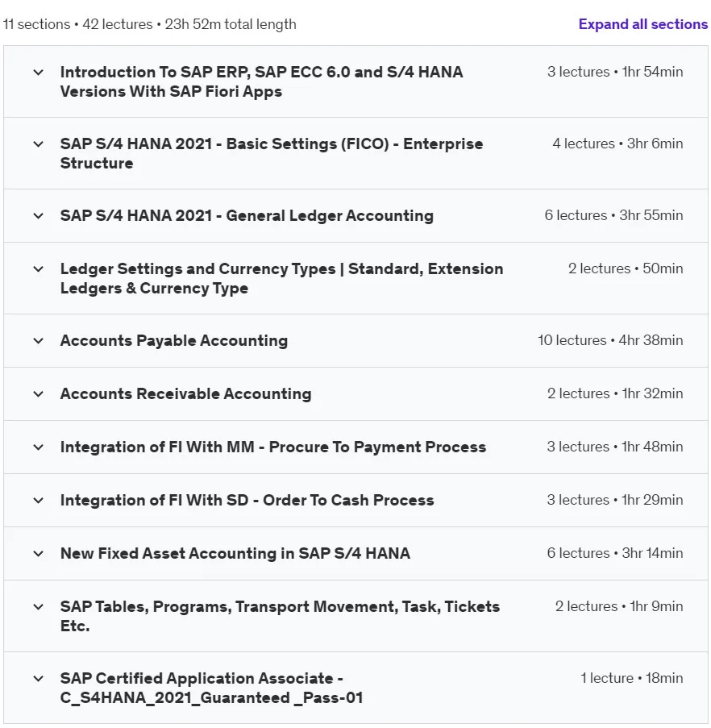
Task: Expand chevron for Integration of FI With SD
Action: pos(39,501)
